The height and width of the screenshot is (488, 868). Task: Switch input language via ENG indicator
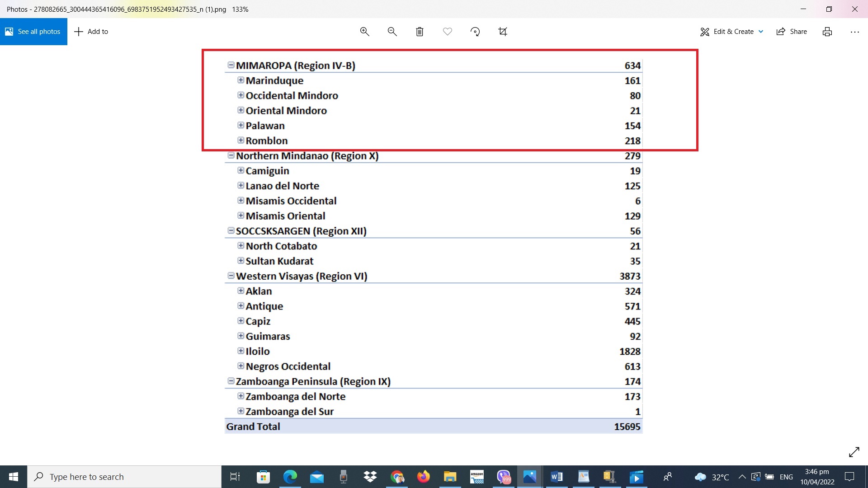point(786,477)
